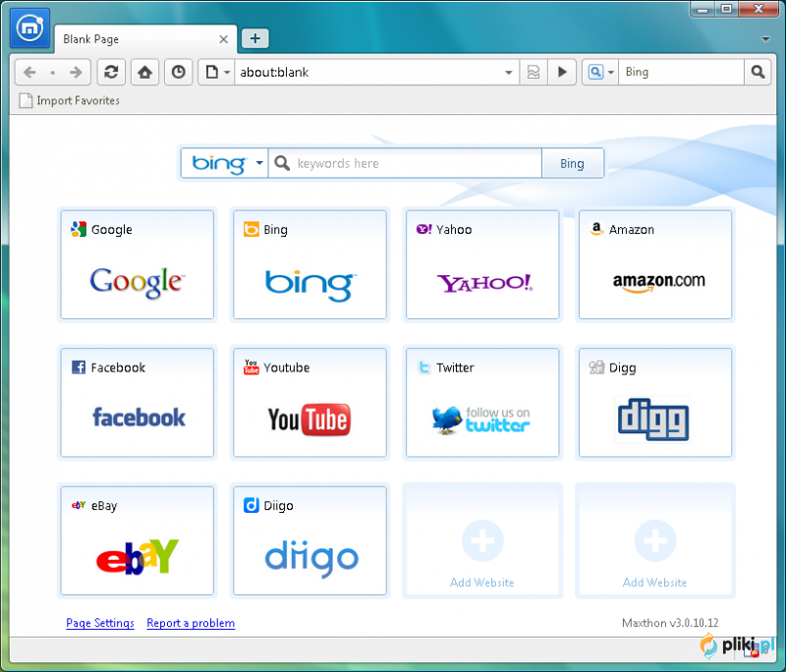This screenshot has width=786, height=672.
Task: Open the eBay quick access tile
Action: pos(138,540)
